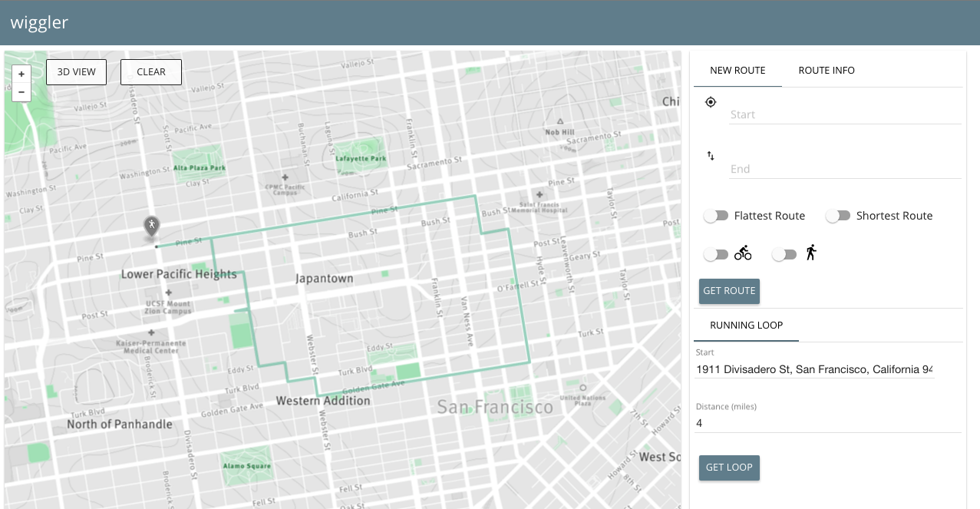Click the Alta Plaza Park label
Image resolution: width=980 pixels, height=509 pixels.
click(x=200, y=167)
